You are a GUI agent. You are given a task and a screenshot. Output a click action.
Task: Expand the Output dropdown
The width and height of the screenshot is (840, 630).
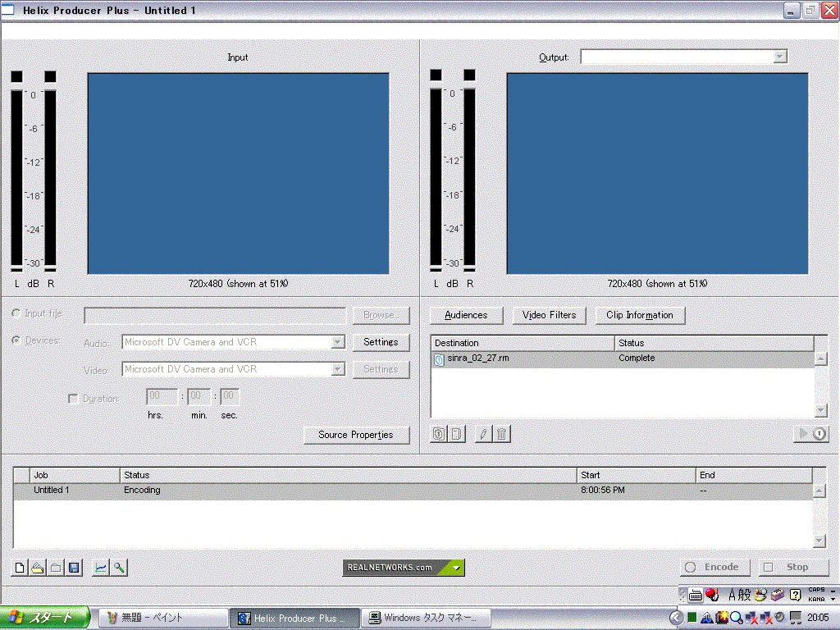click(780, 57)
